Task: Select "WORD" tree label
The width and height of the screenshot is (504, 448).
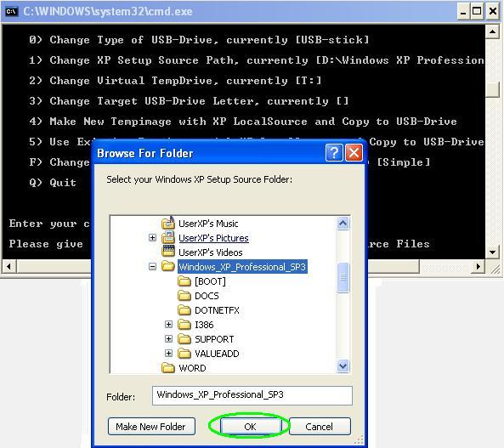Action: [192, 368]
